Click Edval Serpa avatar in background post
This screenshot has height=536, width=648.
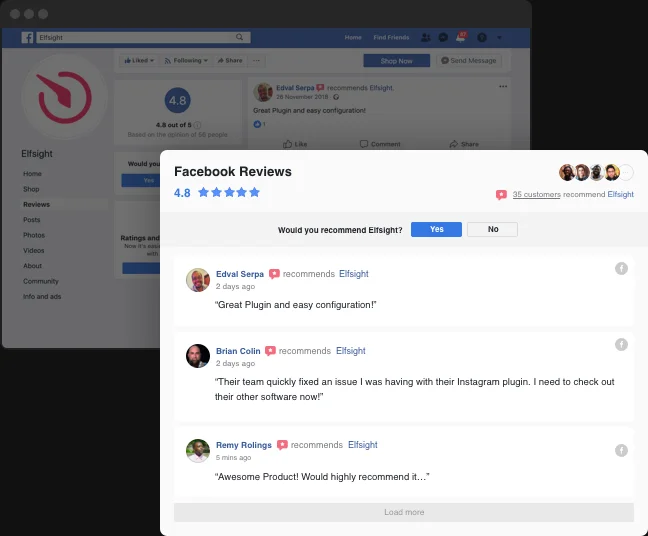click(263, 92)
